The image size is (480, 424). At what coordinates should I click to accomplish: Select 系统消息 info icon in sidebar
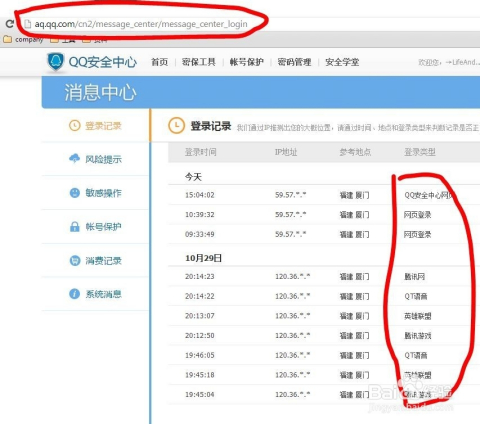(74, 294)
